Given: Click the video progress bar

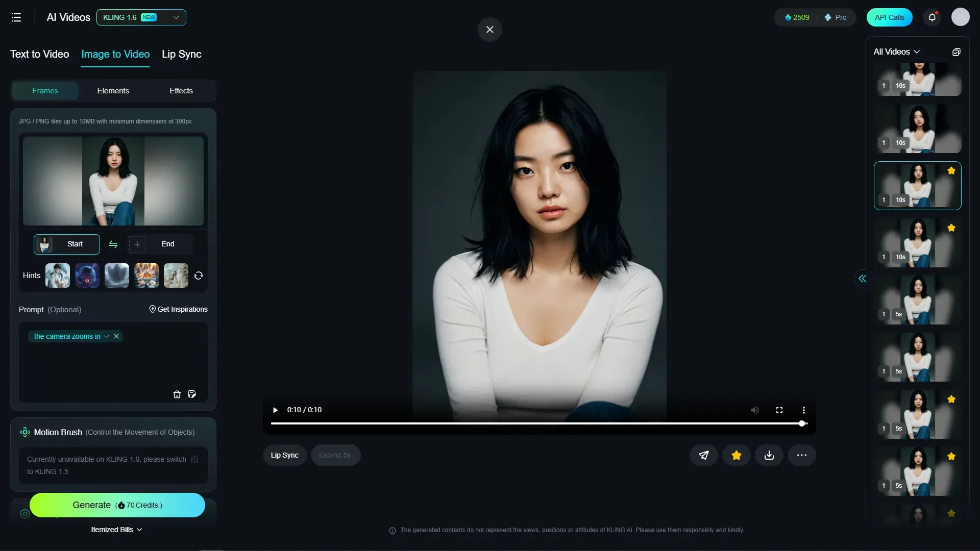Looking at the screenshot, I should [x=536, y=423].
